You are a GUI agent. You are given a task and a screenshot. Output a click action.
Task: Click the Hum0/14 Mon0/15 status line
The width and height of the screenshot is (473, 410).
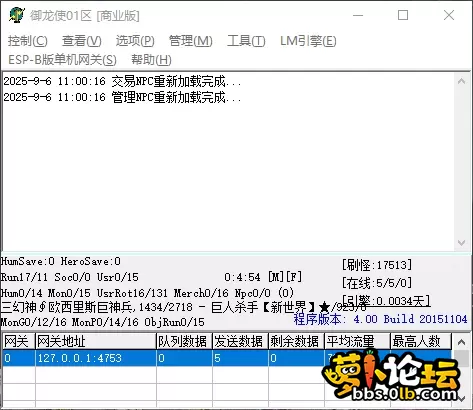pyautogui.click(x=147, y=293)
